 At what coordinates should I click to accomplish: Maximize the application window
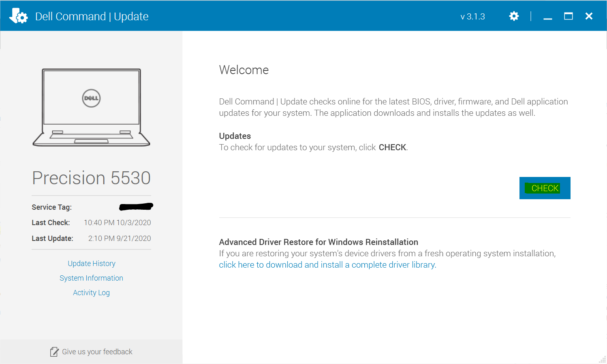[x=569, y=16]
